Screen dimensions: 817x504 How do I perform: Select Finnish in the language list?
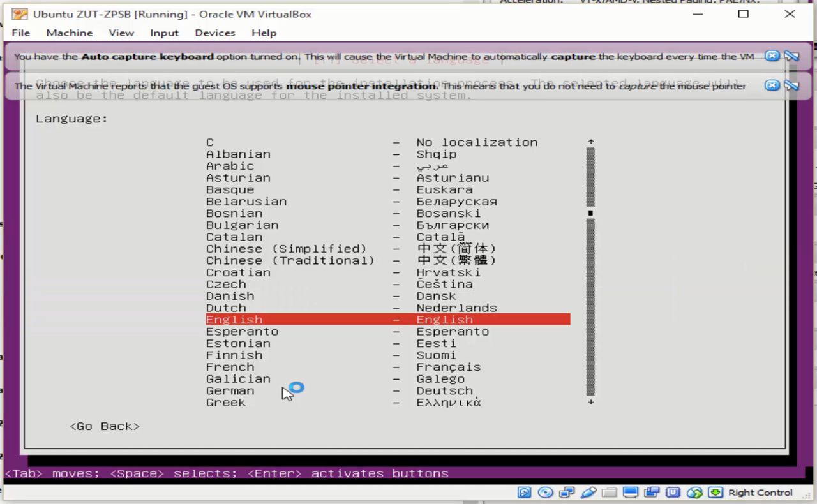(331, 355)
